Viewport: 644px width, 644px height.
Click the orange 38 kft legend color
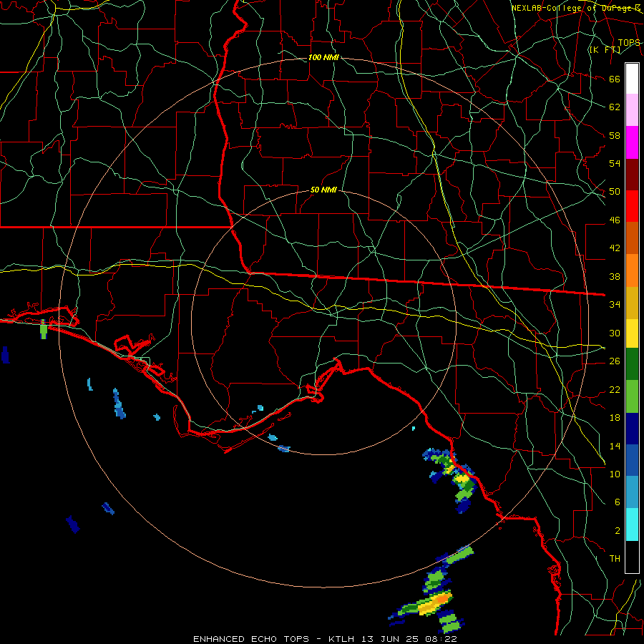[632, 270]
